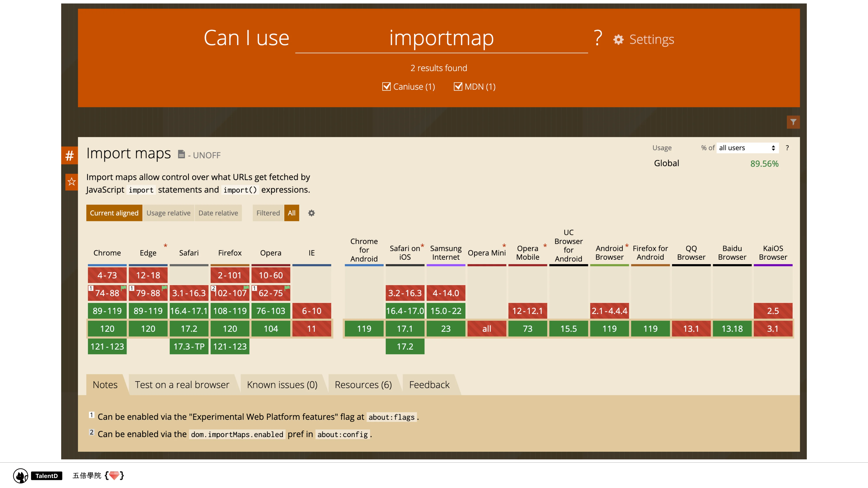This screenshot has height=488, width=868.
Task: Switch to Filtered browser view
Action: (x=268, y=213)
